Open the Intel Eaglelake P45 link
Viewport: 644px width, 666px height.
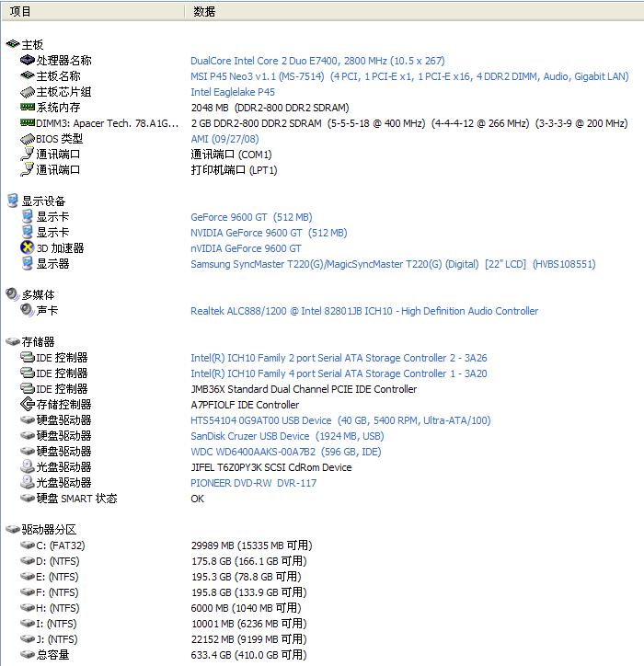point(233,92)
